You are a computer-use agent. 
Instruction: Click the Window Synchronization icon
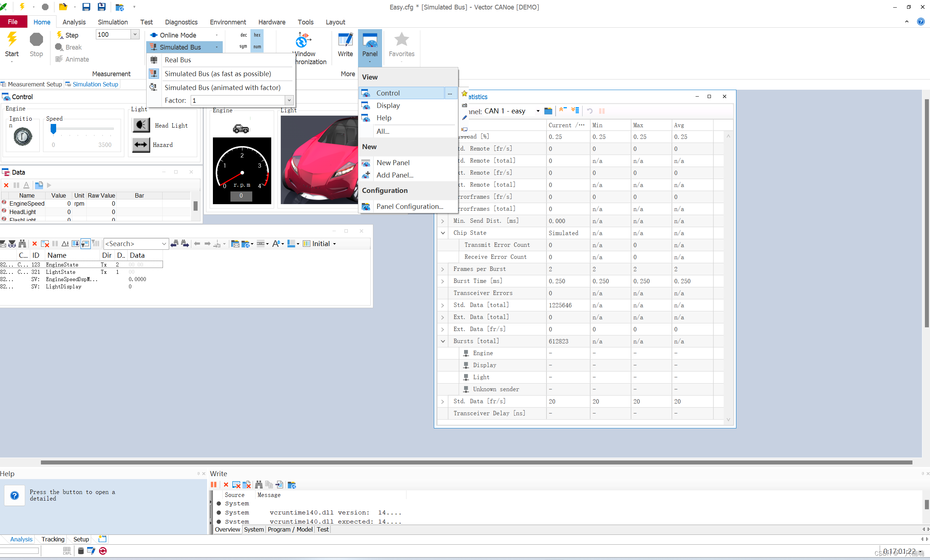click(x=303, y=40)
